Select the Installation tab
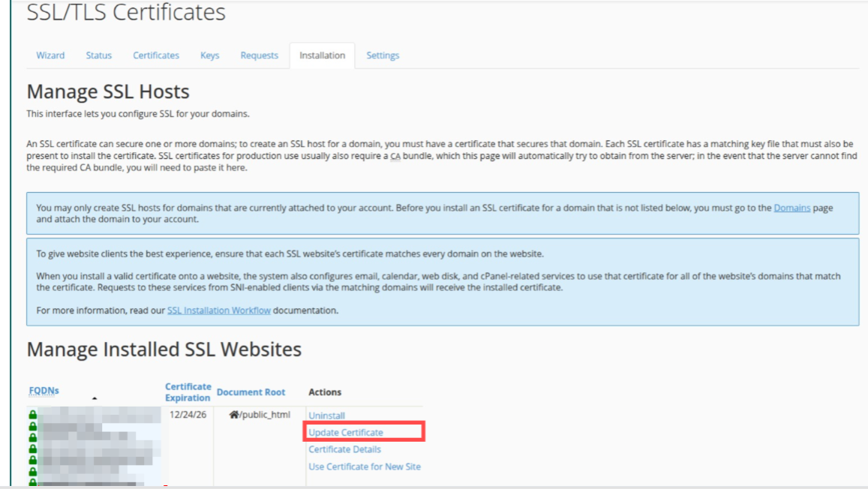This screenshot has width=868, height=489. point(322,55)
